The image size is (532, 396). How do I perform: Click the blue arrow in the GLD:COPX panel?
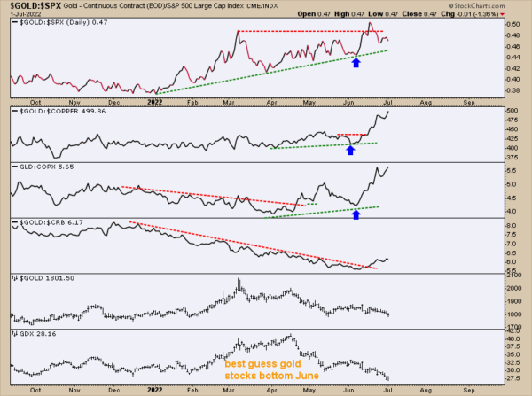356,214
